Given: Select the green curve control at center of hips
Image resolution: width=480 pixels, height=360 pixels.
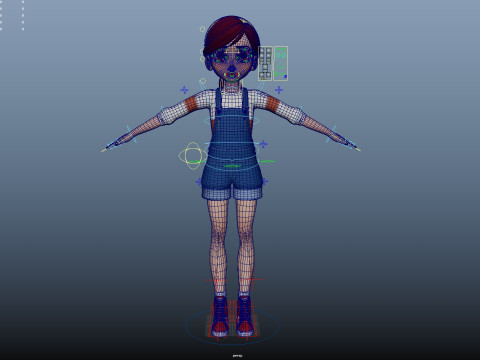Looking at the screenshot, I should 232,166.
